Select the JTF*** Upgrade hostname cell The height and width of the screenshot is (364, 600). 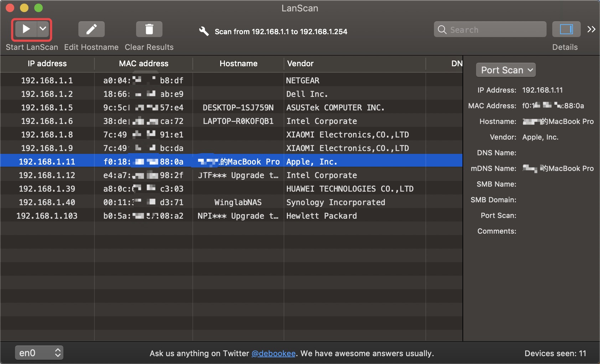pyautogui.click(x=238, y=175)
